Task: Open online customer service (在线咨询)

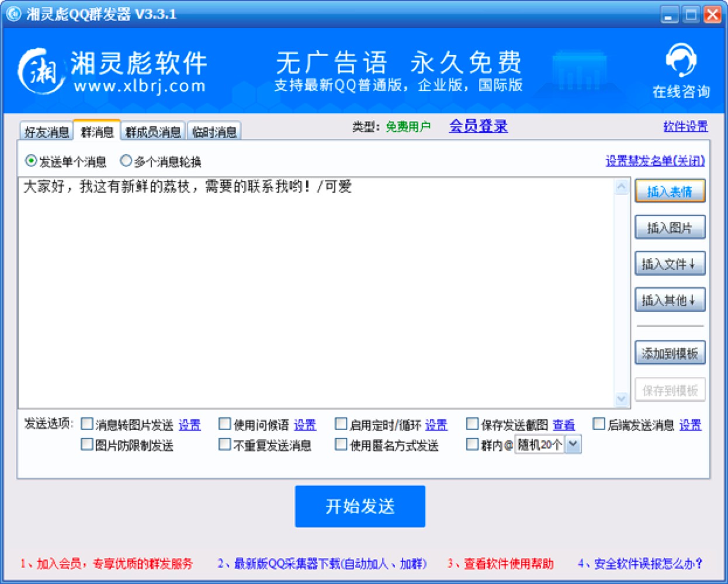Action: (681, 69)
